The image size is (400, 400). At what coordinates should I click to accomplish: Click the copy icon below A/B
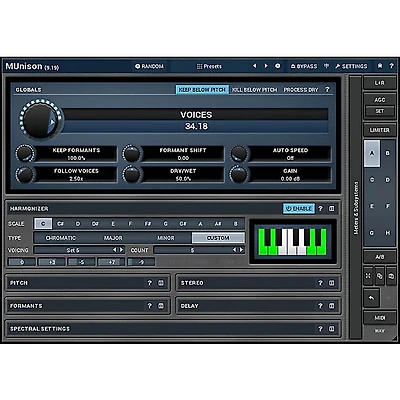click(x=379, y=276)
